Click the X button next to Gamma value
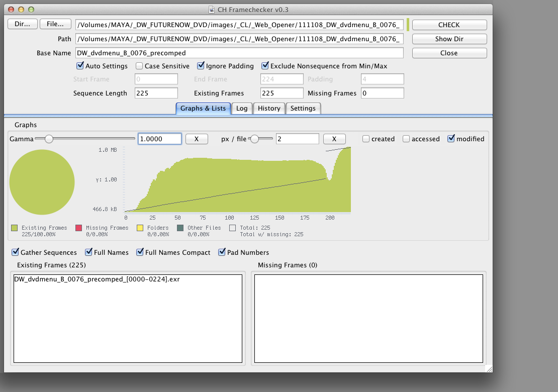 pyautogui.click(x=197, y=139)
